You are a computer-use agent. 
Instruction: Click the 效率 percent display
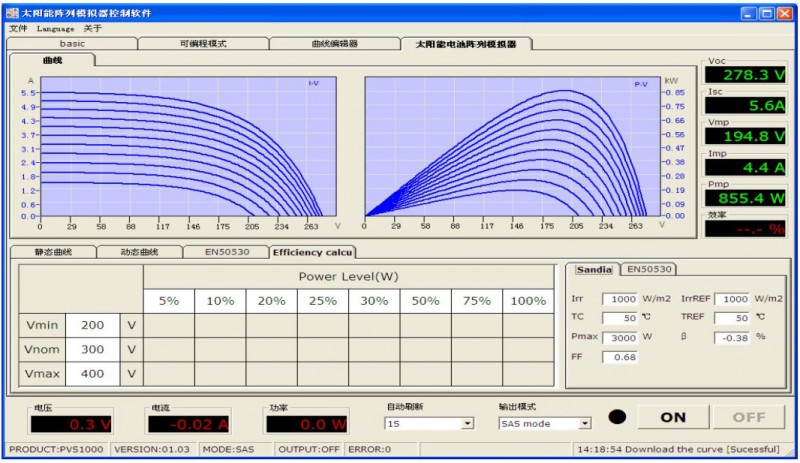click(745, 229)
